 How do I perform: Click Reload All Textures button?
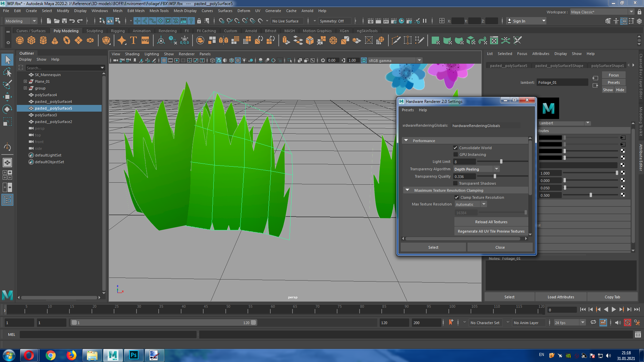[x=491, y=222]
